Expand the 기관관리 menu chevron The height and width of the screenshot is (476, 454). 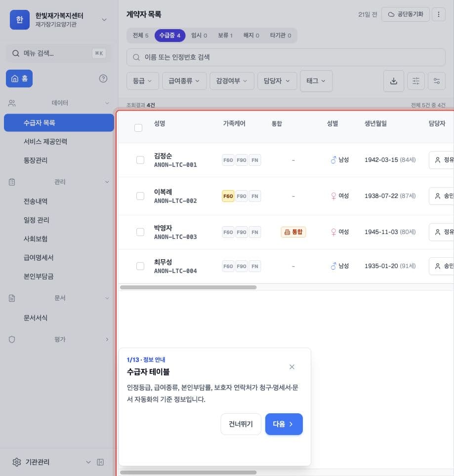[x=88, y=462]
